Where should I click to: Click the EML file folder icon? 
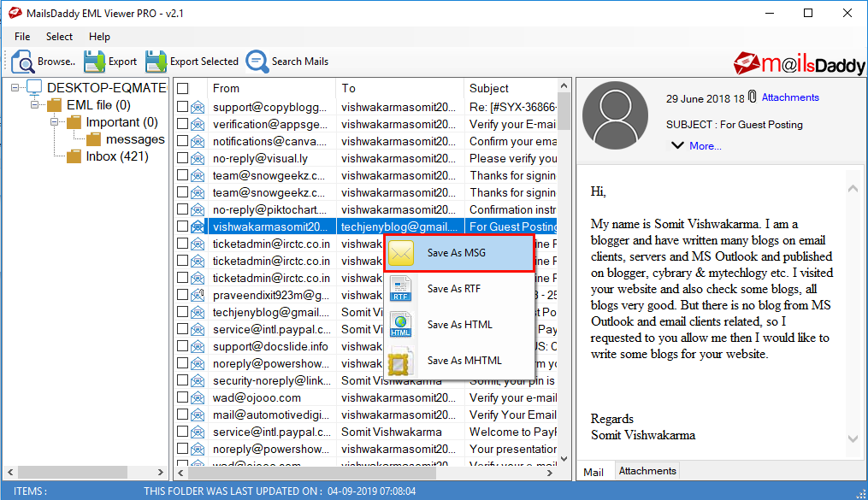point(54,105)
